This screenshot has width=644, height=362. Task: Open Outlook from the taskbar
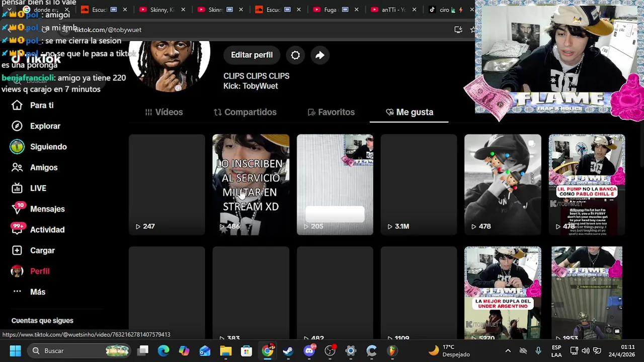point(205,350)
